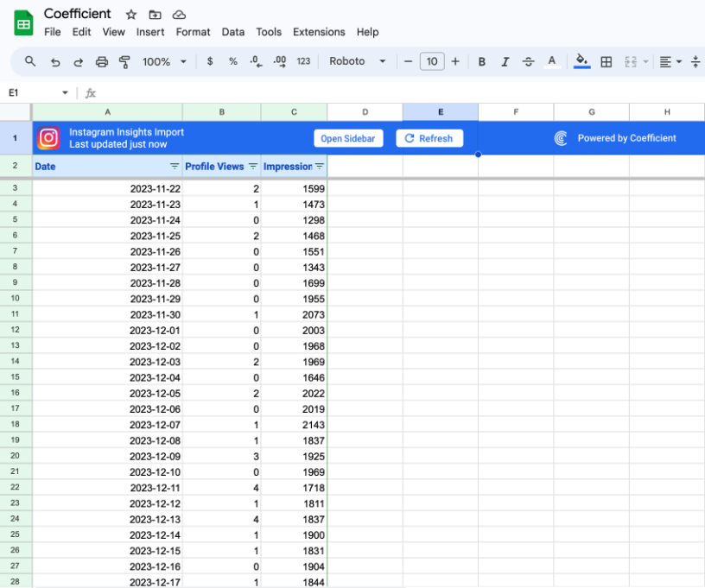This screenshot has width=705, height=588.
Task: Open the filter on the Date column
Action: pyautogui.click(x=175, y=166)
